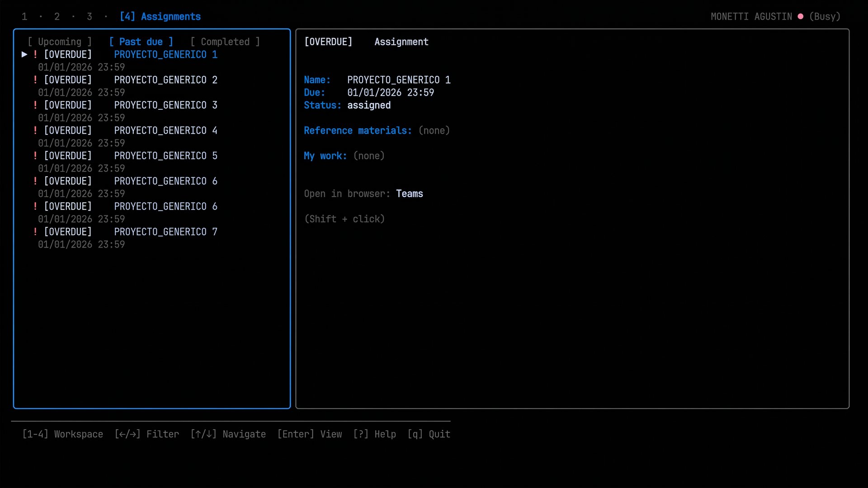This screenshot has height=488, width=868.
Task: Click the Due date value in details pane
Action: [391, 92]
